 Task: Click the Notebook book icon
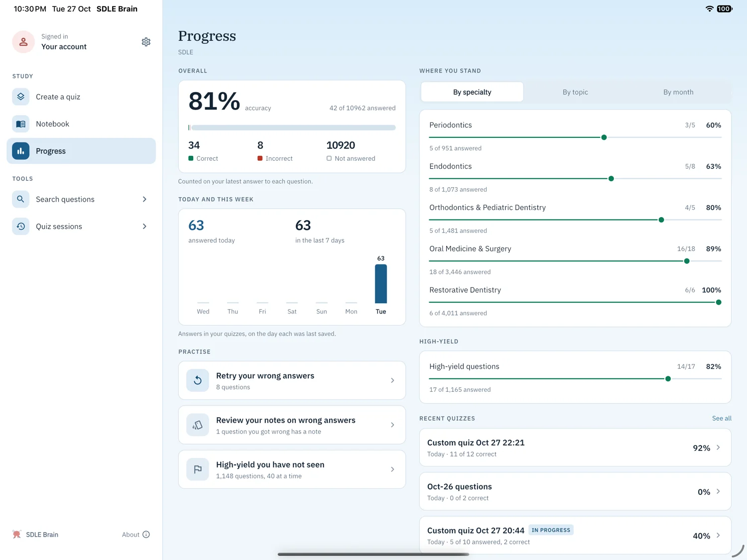pyautogui.click(x=21, y=124)
